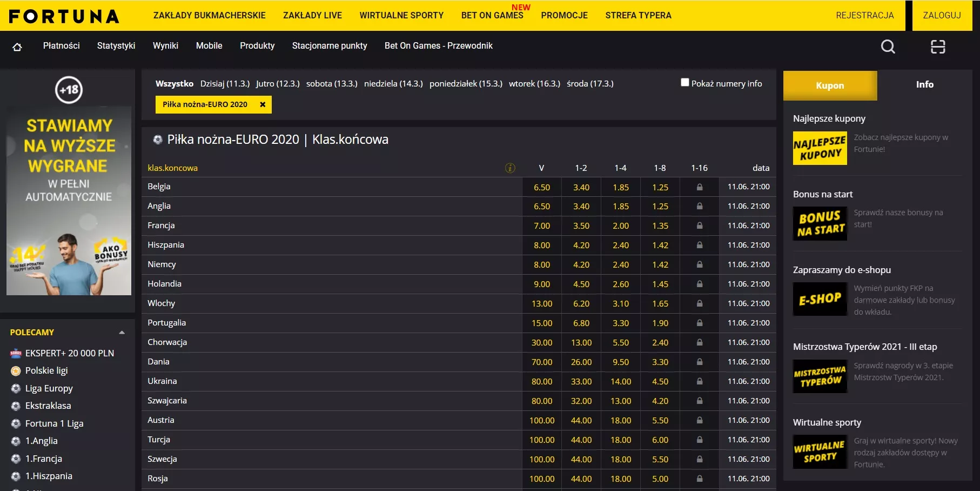Image resolution: width=980 pixels, height=491 pixels.
Task: Open Zakłady Bukmacherskie menu
Action: tap(210, 15)
